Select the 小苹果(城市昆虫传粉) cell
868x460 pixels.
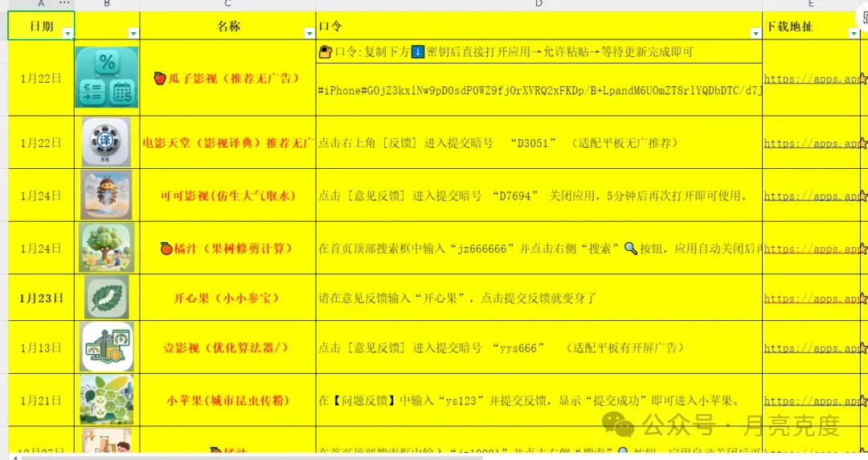[227, 400]
